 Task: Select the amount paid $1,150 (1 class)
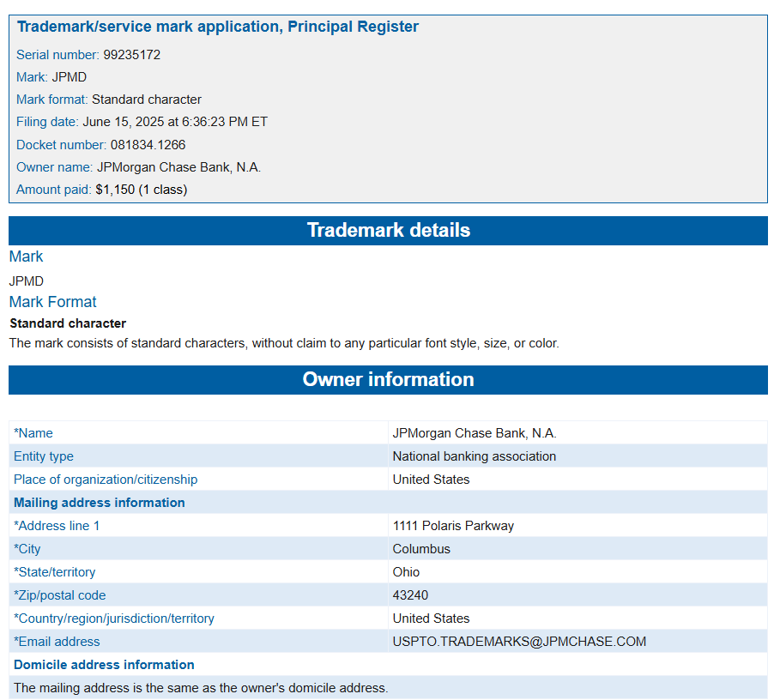coord(142,190)
